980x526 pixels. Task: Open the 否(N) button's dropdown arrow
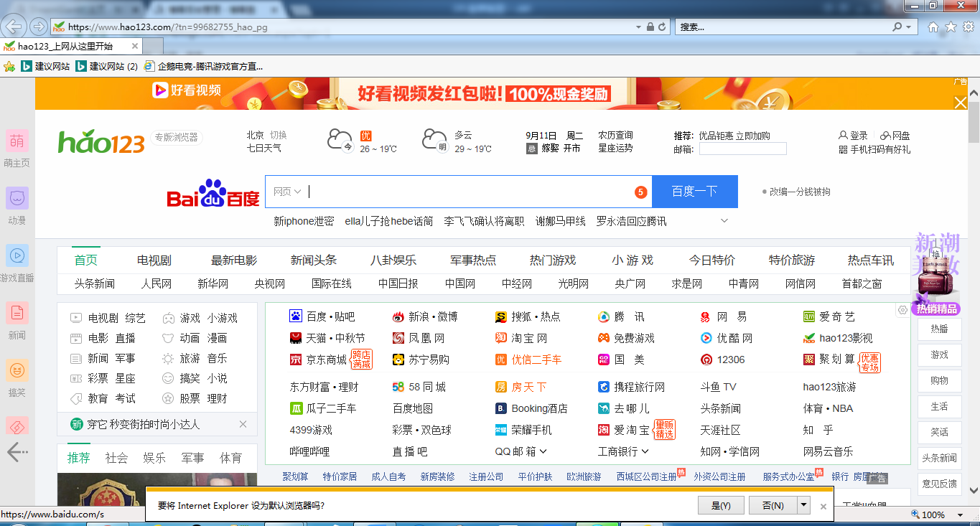(x=803, y=505)
